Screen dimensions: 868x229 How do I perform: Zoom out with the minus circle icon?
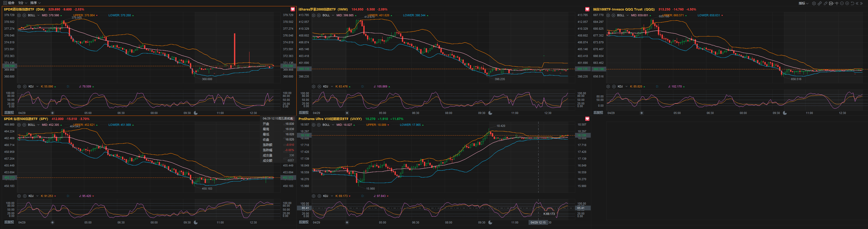pyautogui.click(x=842, y=3)
